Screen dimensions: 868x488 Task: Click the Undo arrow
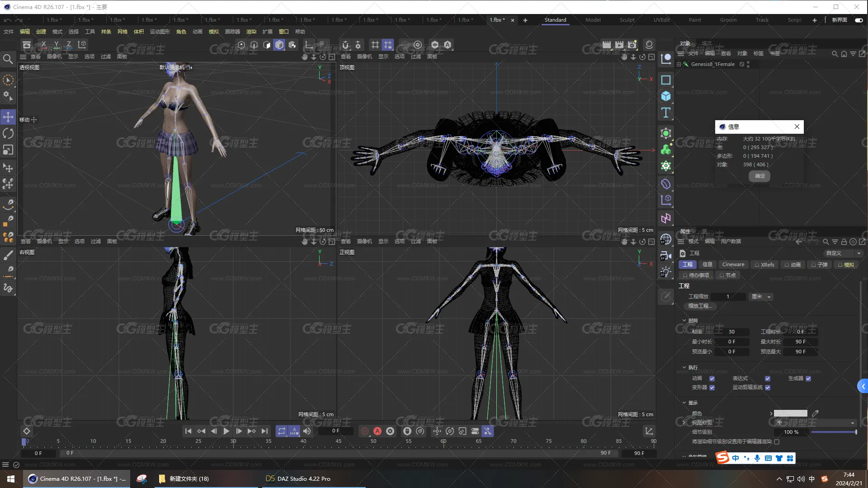coord(7,20)
